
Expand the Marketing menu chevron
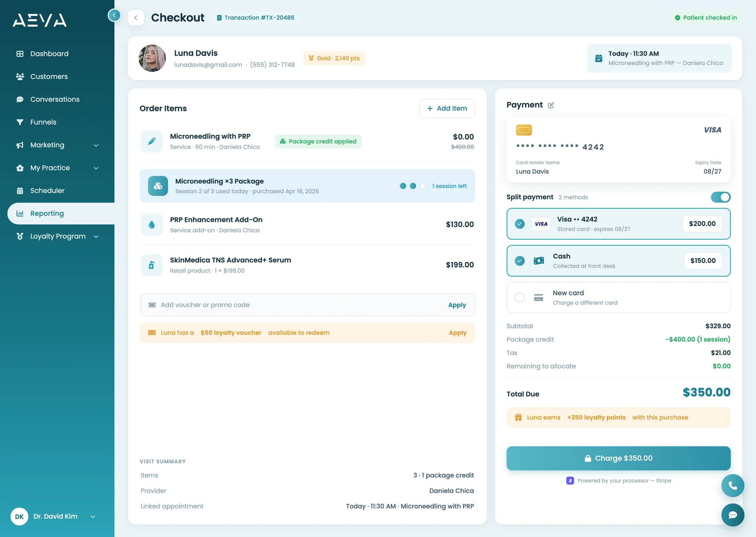pos(96,145)
